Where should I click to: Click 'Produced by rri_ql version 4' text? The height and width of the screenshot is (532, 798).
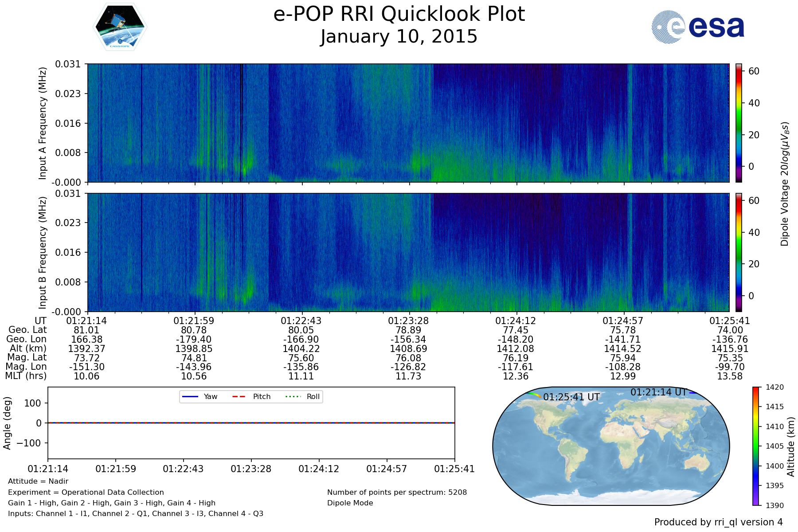coord(718,522)
